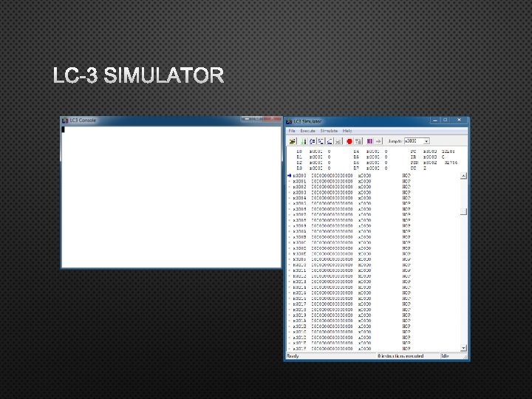This screenshot has width=532, height=399.
Task: Click the memory scrollbar down arrow
Action: (463, 348)
